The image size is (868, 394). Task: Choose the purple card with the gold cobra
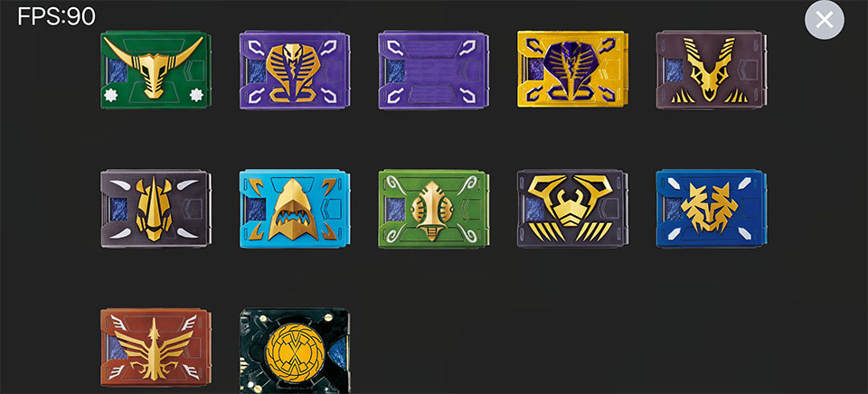point(295,70)
